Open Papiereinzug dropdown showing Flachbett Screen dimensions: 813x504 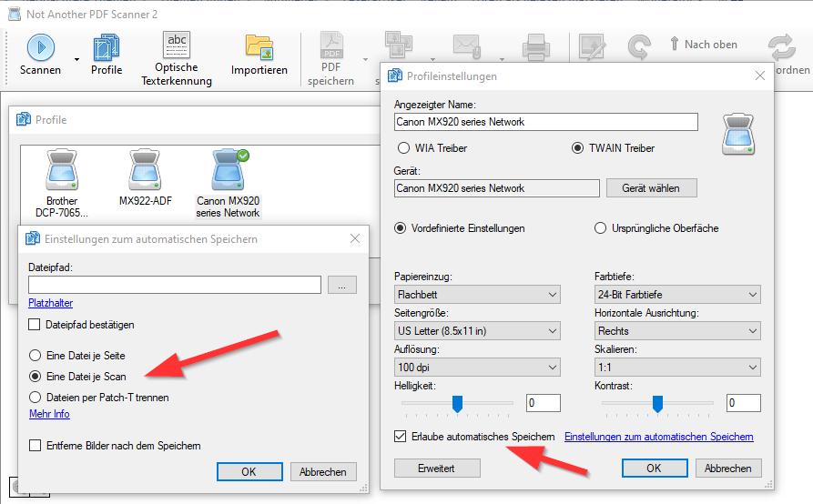477,295
